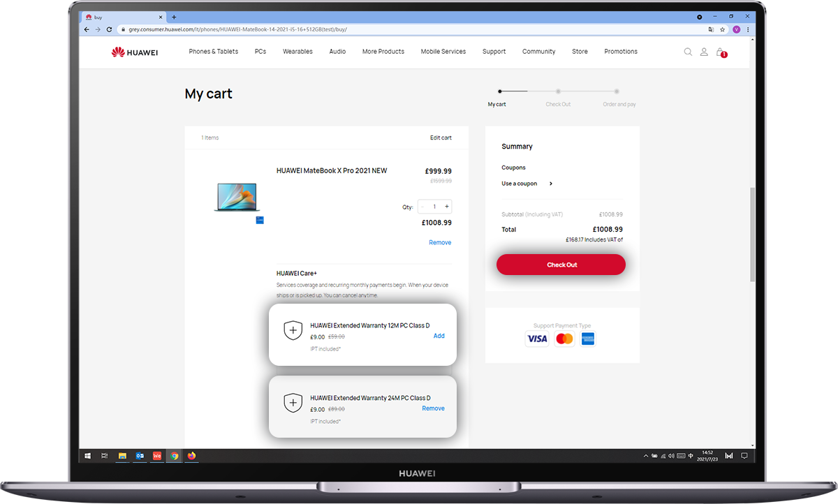Viewport: 838px width, 504px height.
Task: Click the Mastercard payment logo
Action: pyautogui.click(x=564, y=339)
